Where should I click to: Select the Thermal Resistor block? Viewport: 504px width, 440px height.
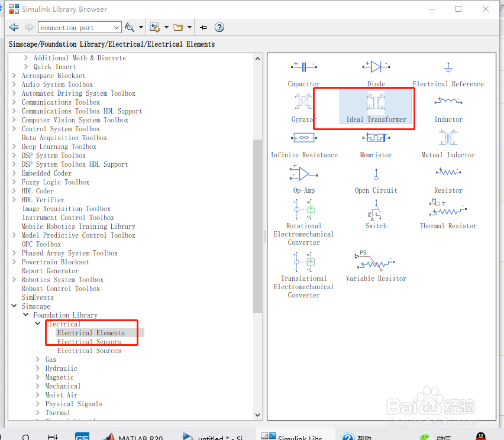[448, 213]
